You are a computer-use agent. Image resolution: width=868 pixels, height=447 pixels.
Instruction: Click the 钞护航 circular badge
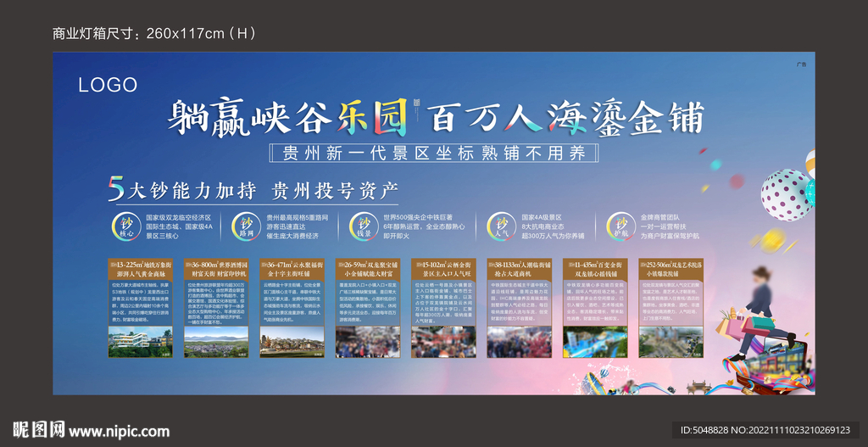(x=620, y=226)
